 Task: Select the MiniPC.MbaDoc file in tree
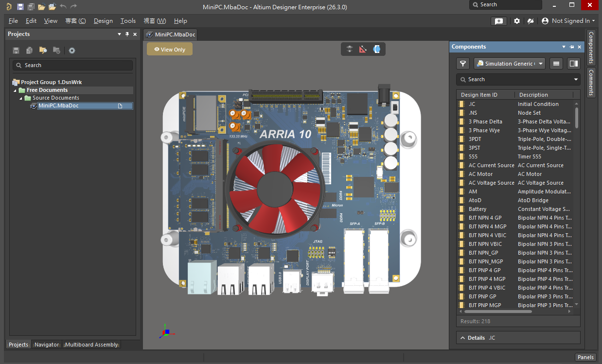[x=58, y=106]
